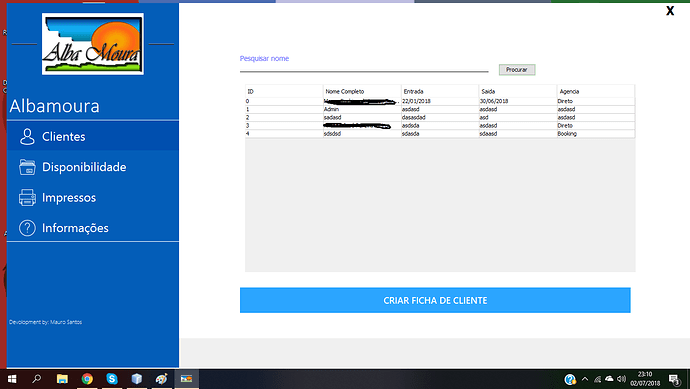
Task: Sort by Entrada column header
Action: pyautogui.click(x=440, y=91)
